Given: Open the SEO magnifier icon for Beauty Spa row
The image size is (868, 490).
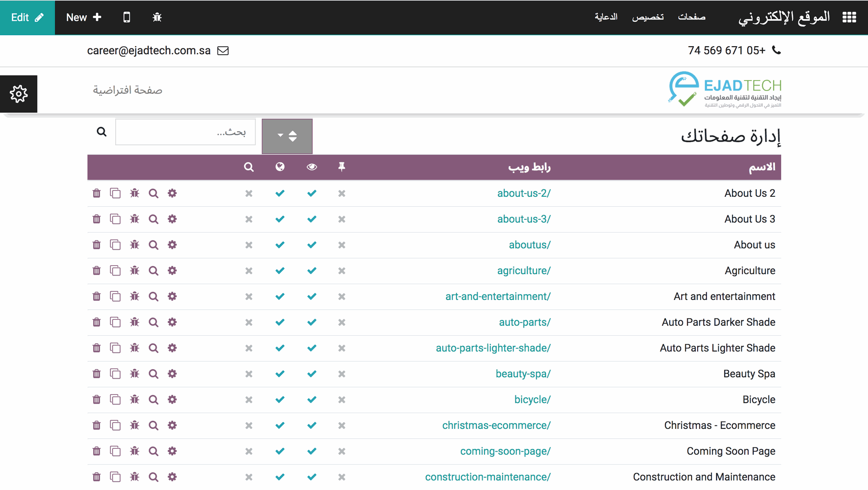Looking at the screenshot, I should coord(153,374).
